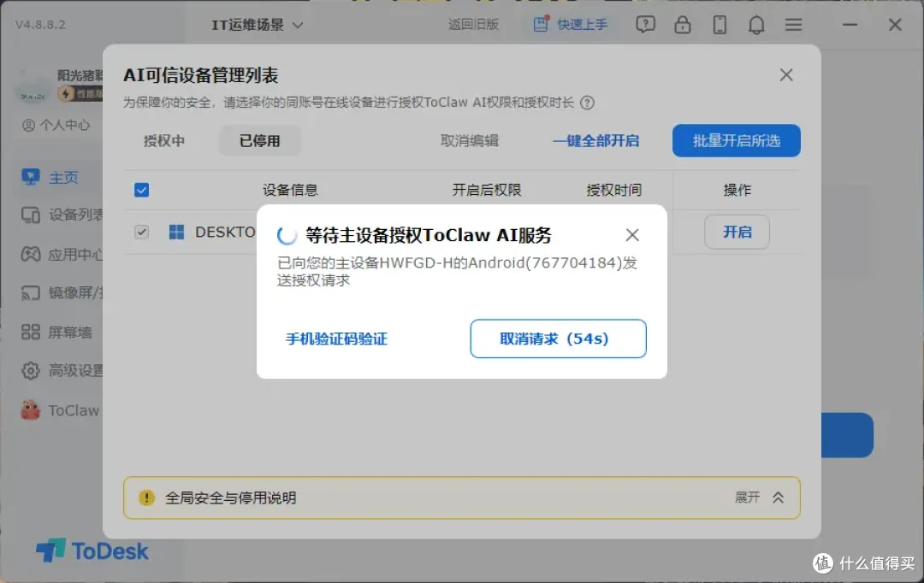The height and width of the screenshot is (583, 924).
Task: Click 取消编辑 link
Action: point(470,141)
